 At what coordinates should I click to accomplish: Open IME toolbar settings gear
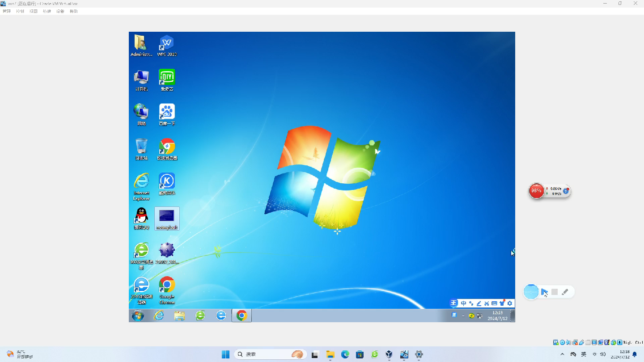click(x=509, y=303)
